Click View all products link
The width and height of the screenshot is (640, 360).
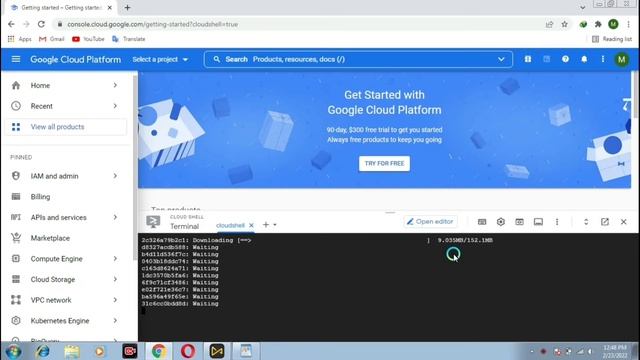(58, 127)
